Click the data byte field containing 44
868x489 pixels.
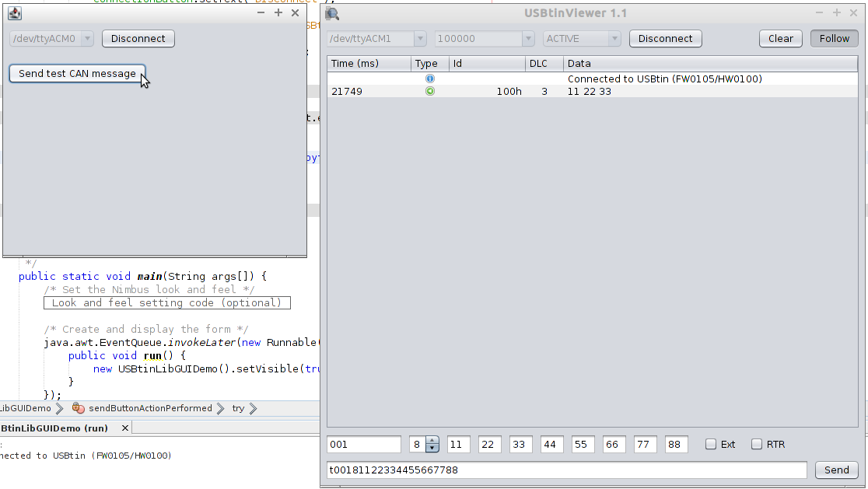(552, 444)
